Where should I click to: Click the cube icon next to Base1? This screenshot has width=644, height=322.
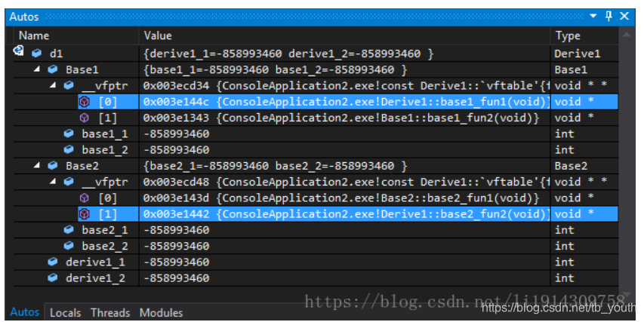[53, 69]
